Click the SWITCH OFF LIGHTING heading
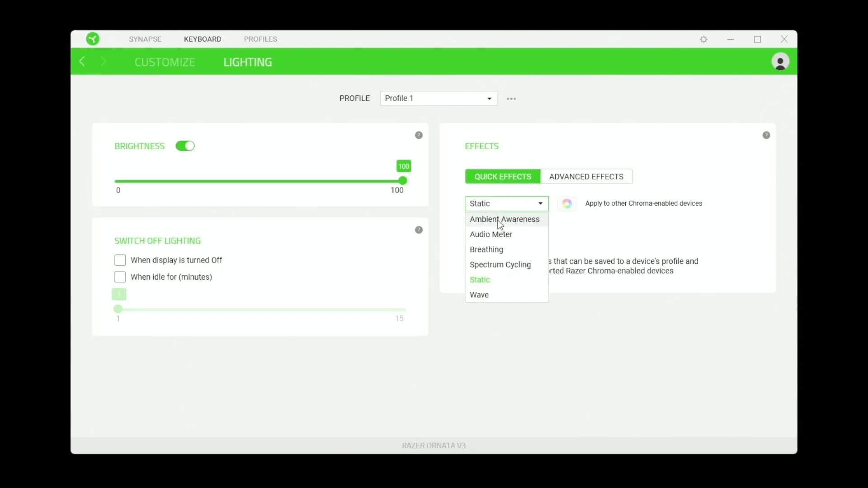The width and height of the screenshot is (868, 488). (x=157, y=241)
